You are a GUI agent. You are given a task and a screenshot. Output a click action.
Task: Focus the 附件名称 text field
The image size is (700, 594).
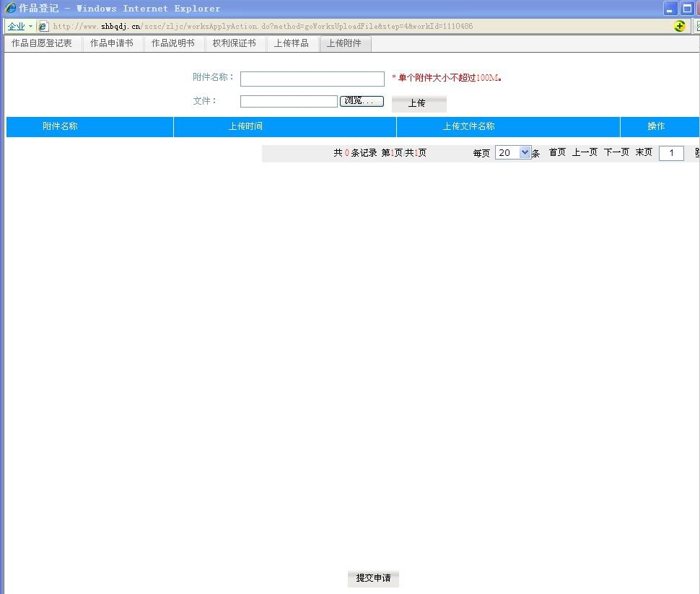(x=312, y=79)
